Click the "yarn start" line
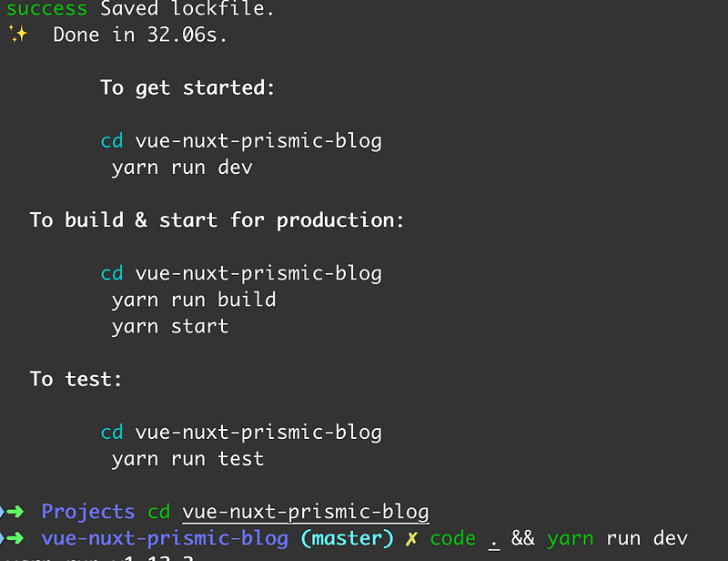The height and width of the screenshot is (561, 728). [x=169, y=326]
